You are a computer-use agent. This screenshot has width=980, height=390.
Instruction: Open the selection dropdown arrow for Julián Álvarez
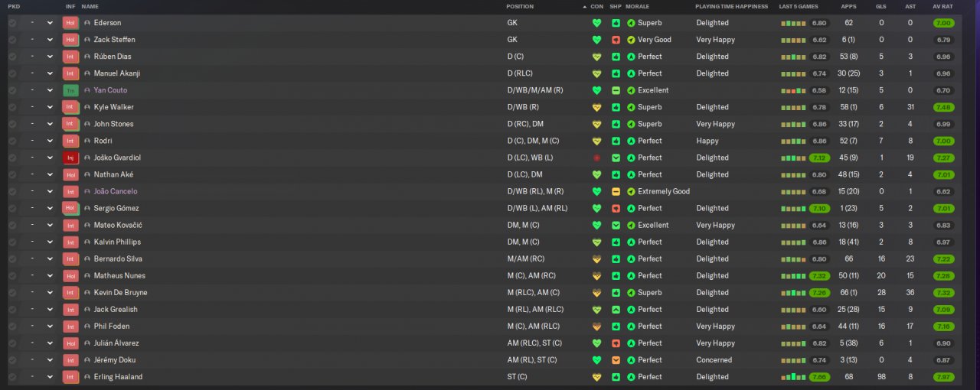(x=51, y=343)
